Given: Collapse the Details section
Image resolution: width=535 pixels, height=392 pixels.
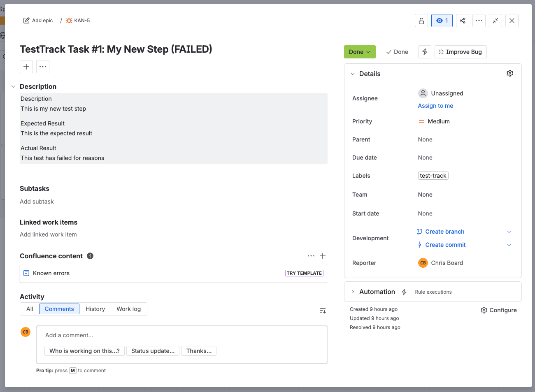Looking at the screenshot, I should tap(353, 74).
